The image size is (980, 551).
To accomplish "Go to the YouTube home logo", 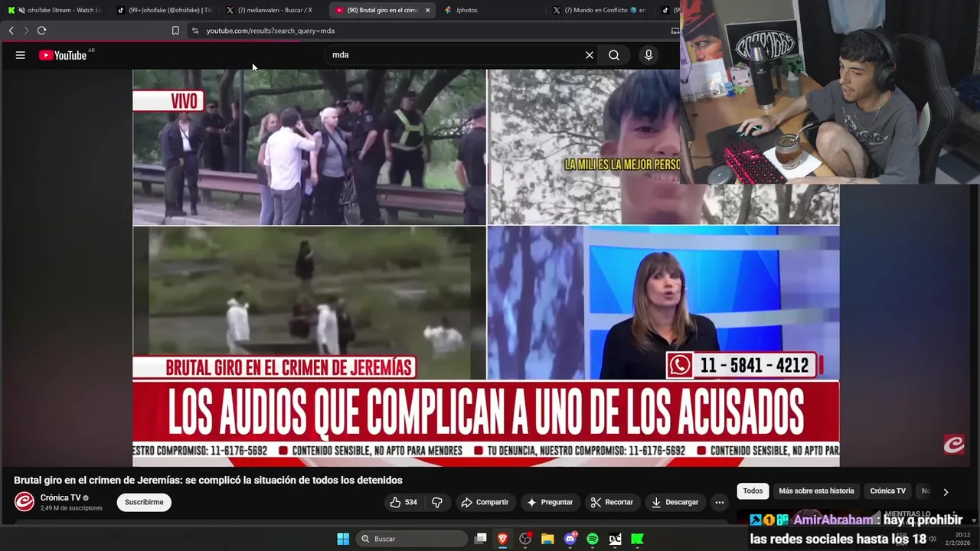I will point(63,55).
